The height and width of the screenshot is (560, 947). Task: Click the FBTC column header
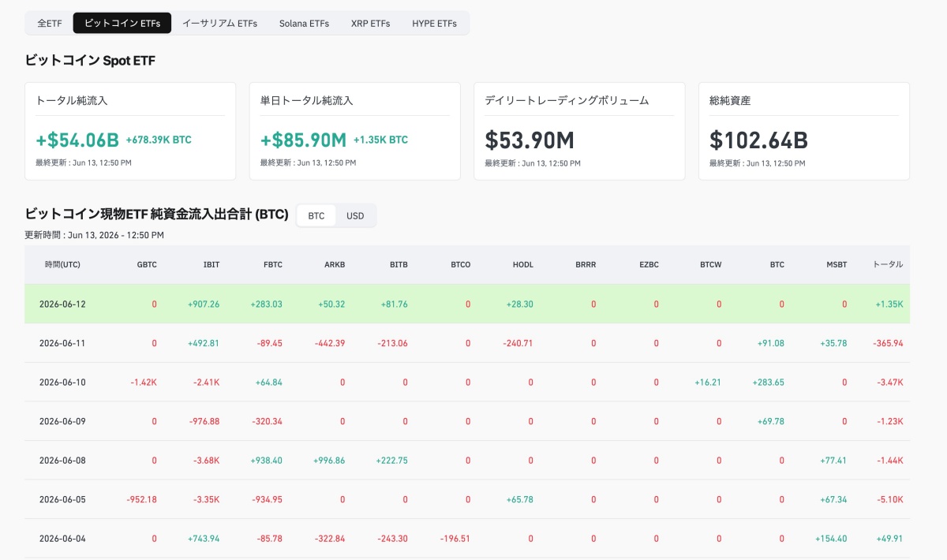coord(272,264)
